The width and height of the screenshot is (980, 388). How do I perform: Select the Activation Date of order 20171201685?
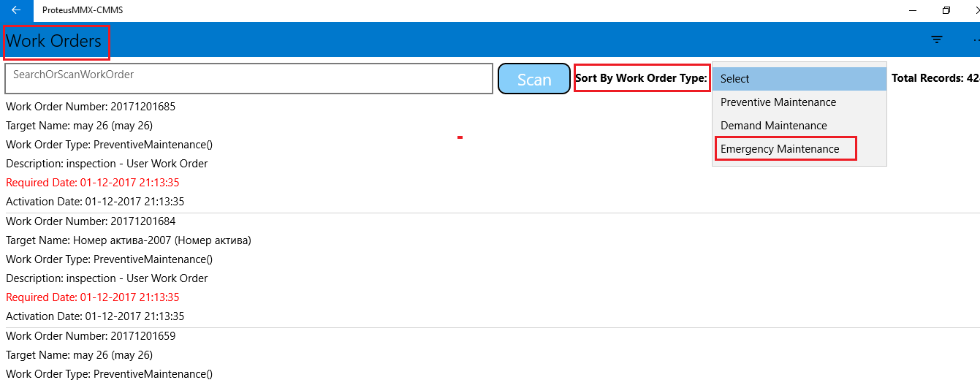[95, 202]
